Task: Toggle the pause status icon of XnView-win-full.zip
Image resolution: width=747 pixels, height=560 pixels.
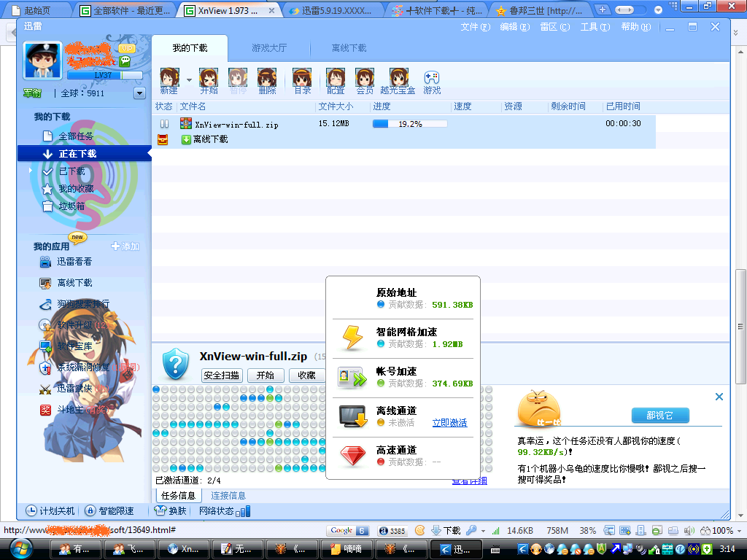Action: pos(164,124)
